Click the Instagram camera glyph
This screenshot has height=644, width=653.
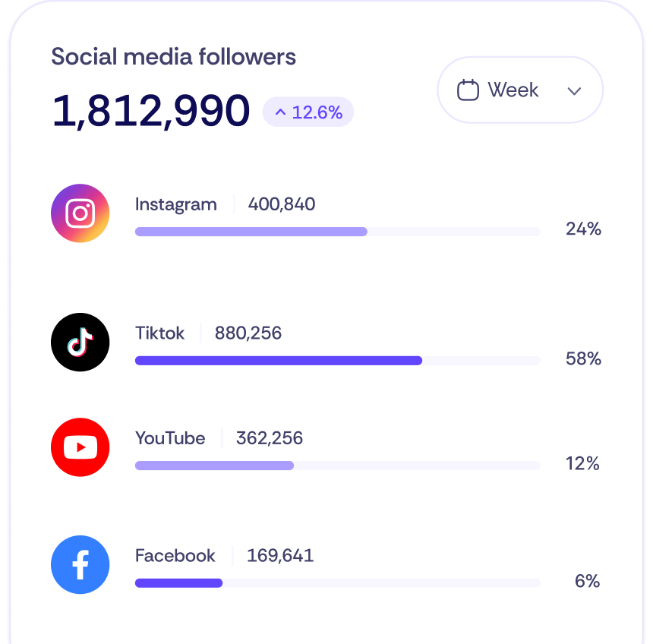pos(80,213)
